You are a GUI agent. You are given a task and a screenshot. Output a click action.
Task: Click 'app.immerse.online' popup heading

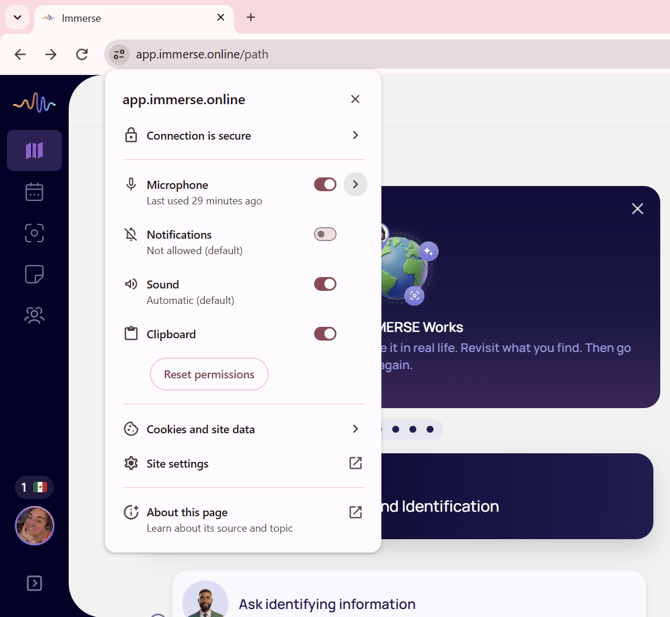pos(184,100)
